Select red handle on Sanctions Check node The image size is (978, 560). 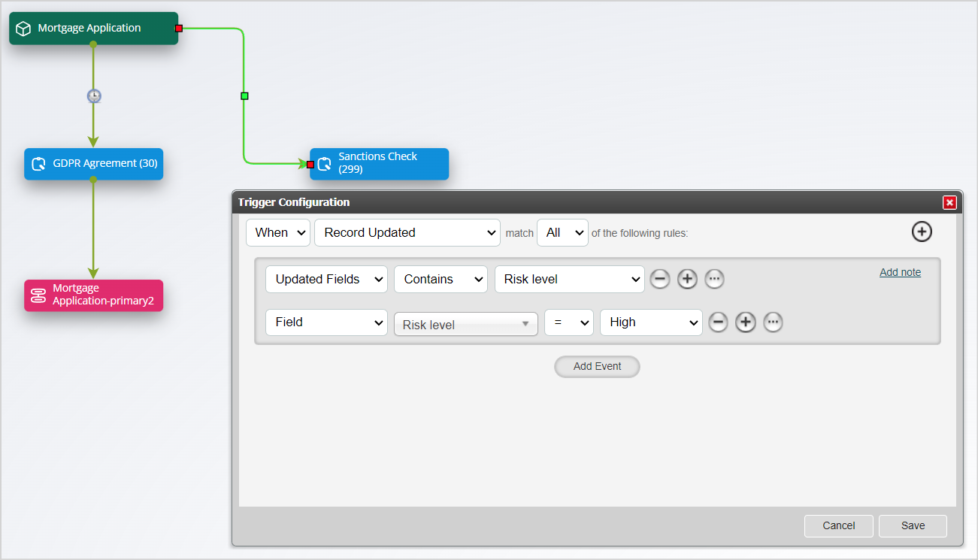coord(310,164)
